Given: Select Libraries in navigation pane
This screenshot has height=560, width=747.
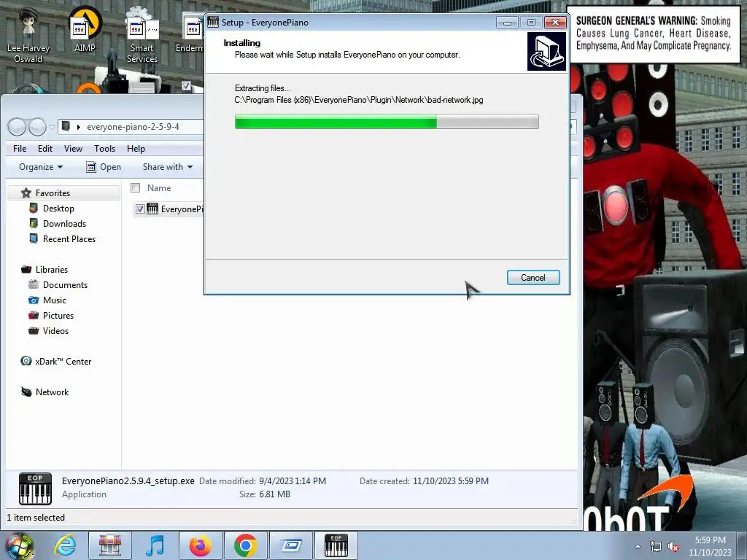Looking at the screenshot, I should pos(52,270).
